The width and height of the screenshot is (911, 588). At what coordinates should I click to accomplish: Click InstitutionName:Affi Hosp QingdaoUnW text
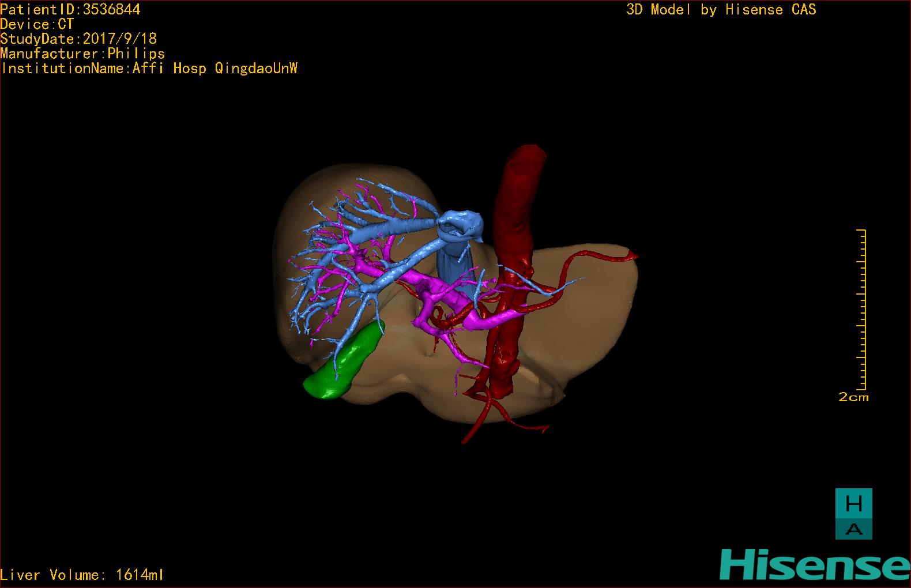pyautogui.click(x=149, y=68)
